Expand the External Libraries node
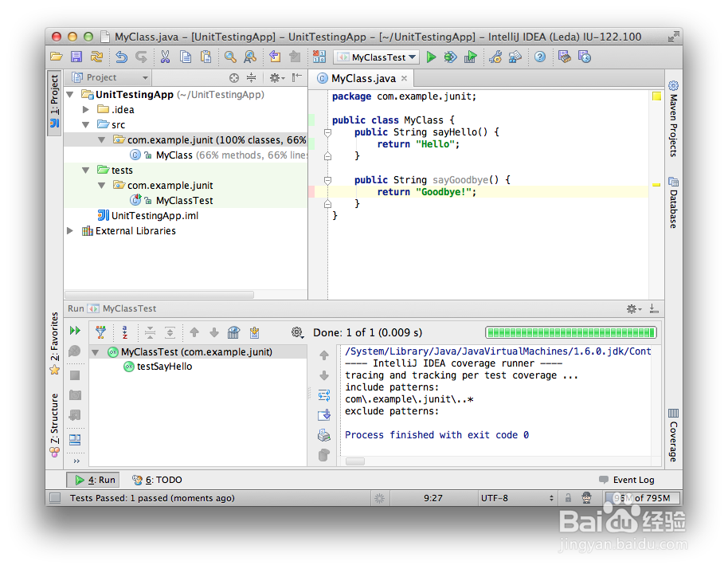 coord(70,230)
